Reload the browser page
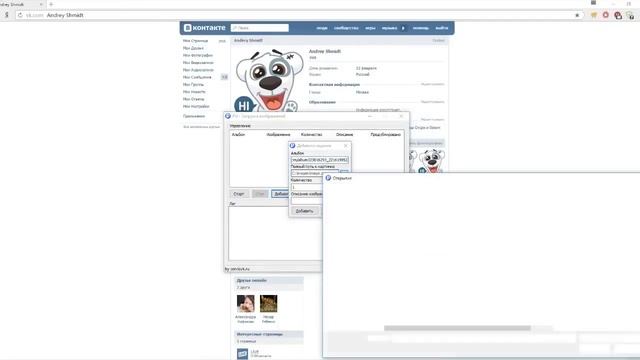This screenshot has height=360, width=640. click(20, 15)
